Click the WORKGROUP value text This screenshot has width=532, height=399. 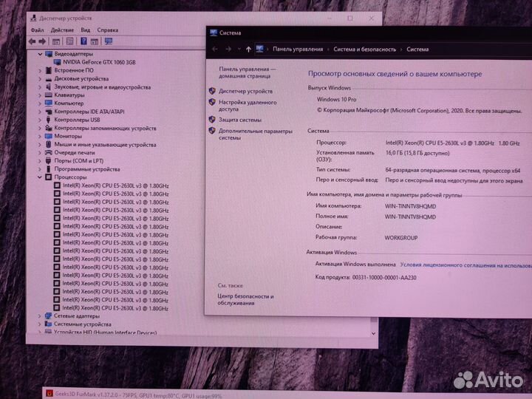click(x=401, y=238)
